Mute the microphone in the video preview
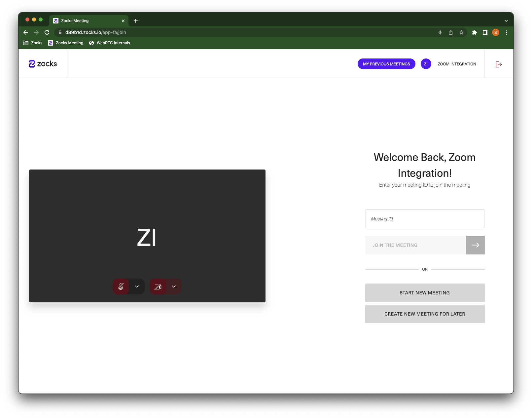Screen dimensions: 532x418 pyautogui.click(x=121, y=286)
